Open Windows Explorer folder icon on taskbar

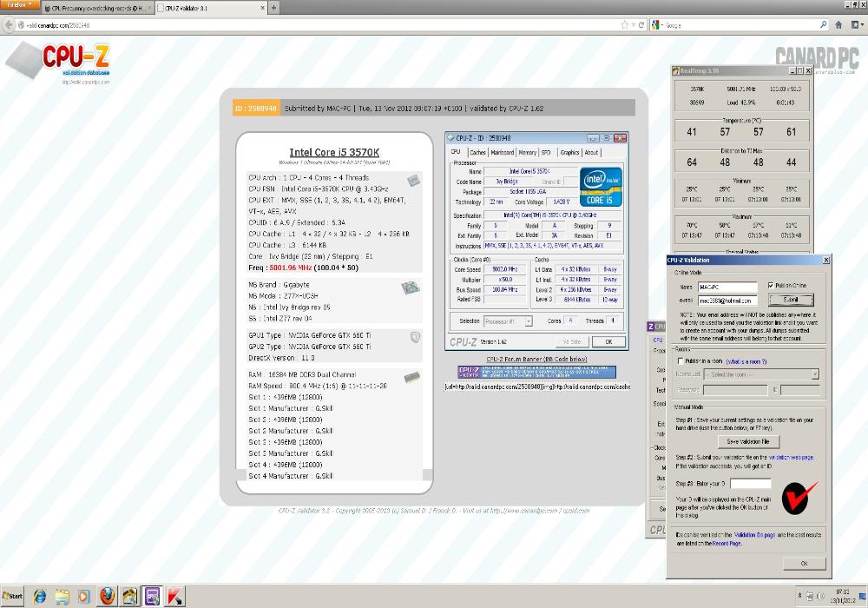(62, 597)
